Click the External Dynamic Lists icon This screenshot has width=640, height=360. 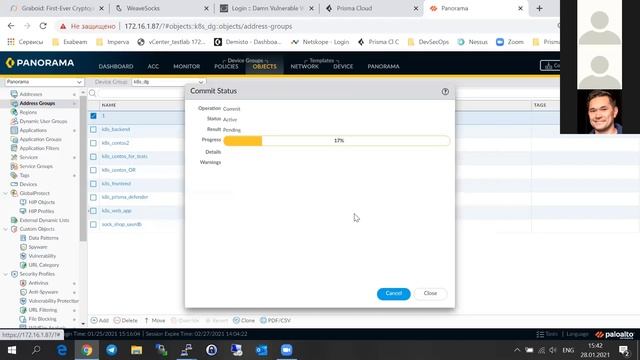(14, 220)
